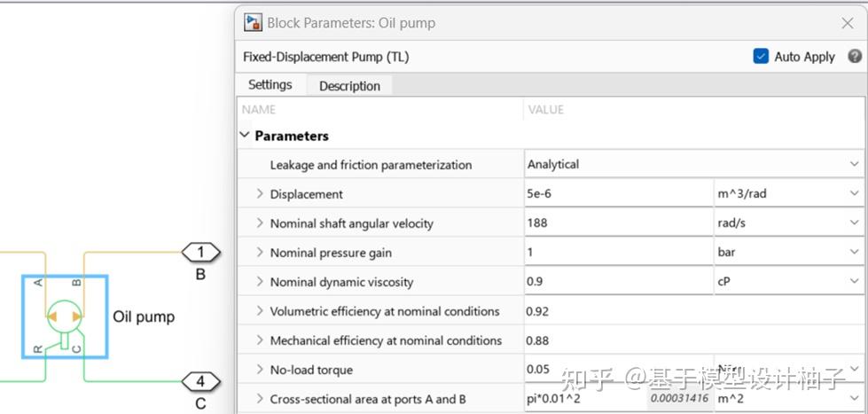
Task: Open Leakage and friction parameterization dropdown
Action: (693, 164)
